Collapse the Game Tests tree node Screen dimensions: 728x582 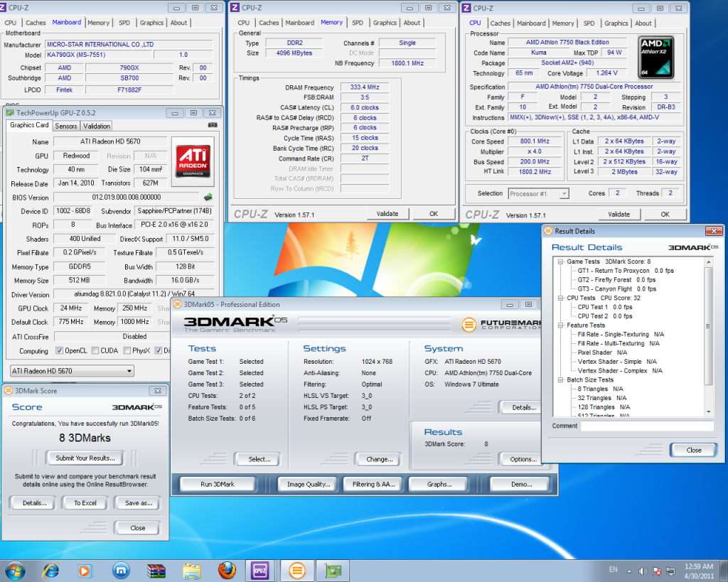[x=560, y=262]
